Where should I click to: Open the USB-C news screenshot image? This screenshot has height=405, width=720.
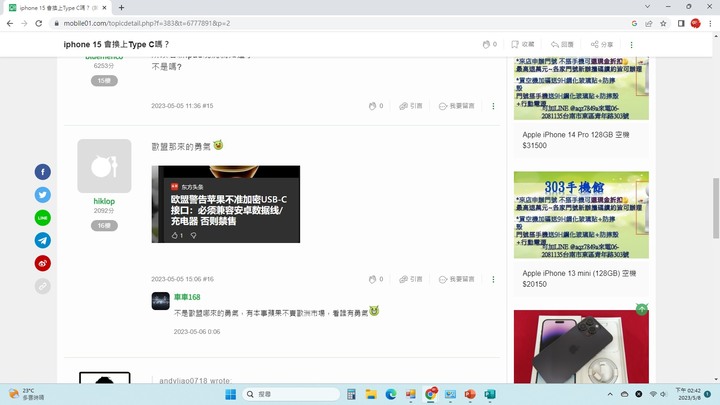pos(226,204)
